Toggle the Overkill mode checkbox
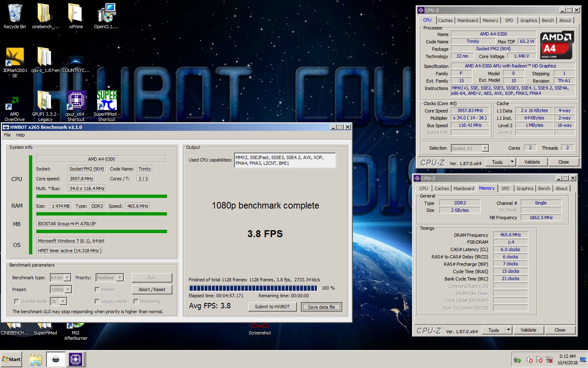The width and height of the screenshot is (588, 368). click(x=17, y=301)
